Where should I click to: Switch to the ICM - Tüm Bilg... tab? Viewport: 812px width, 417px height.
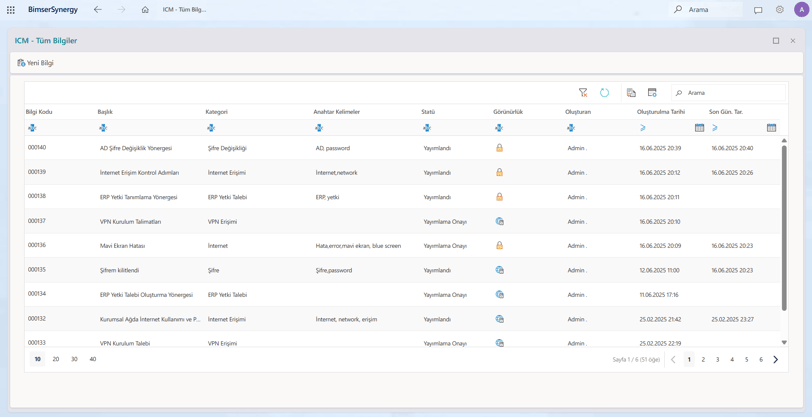pos(184,10)
